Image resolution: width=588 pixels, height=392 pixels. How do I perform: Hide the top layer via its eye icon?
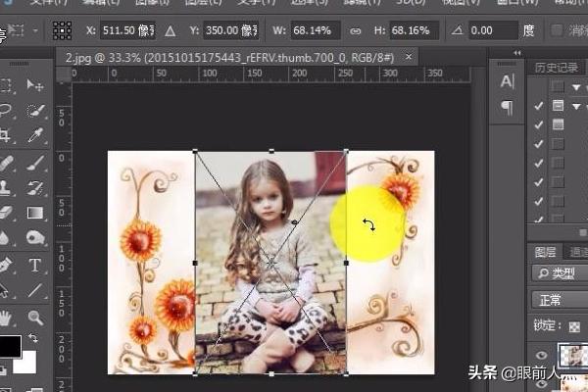pos(541,355)
